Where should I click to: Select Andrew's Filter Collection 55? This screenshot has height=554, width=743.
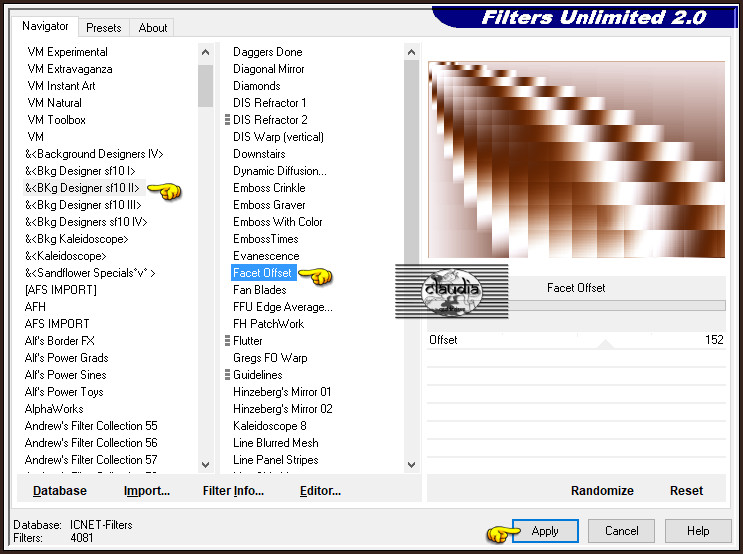(x=91, y=426)
